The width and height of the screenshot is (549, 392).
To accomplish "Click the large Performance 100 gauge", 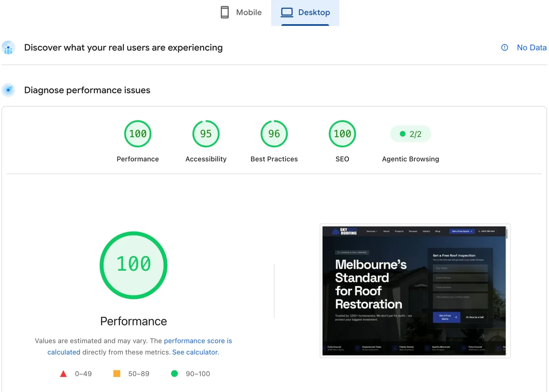I will pyautogui.click(x=134, y=265).
